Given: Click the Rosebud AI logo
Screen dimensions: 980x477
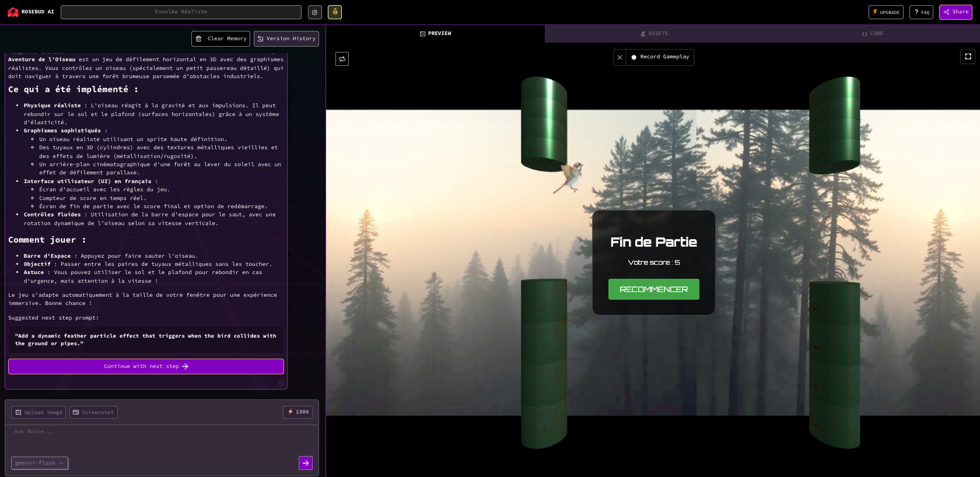Looking at the screenshot, I should (x=30, y=12).
